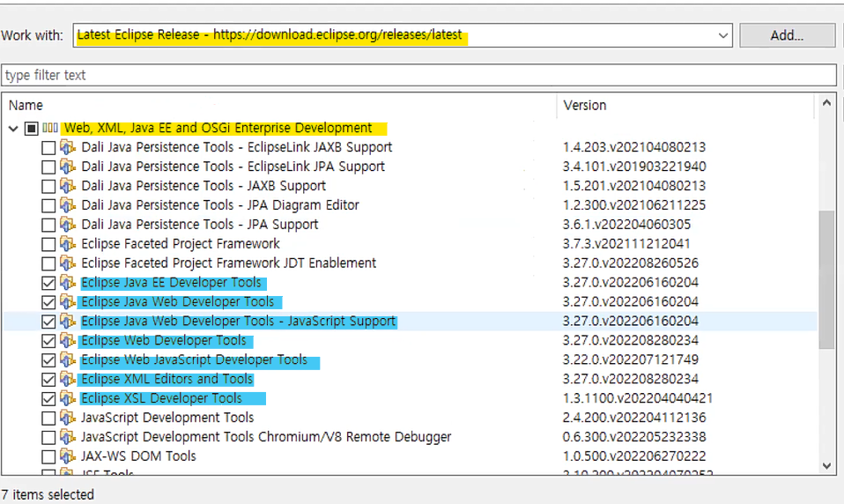The image size is (844, 504).
Task: Check Faceted Project Framework JDT Enablement checkbox
Action: (x=48, y=263)
